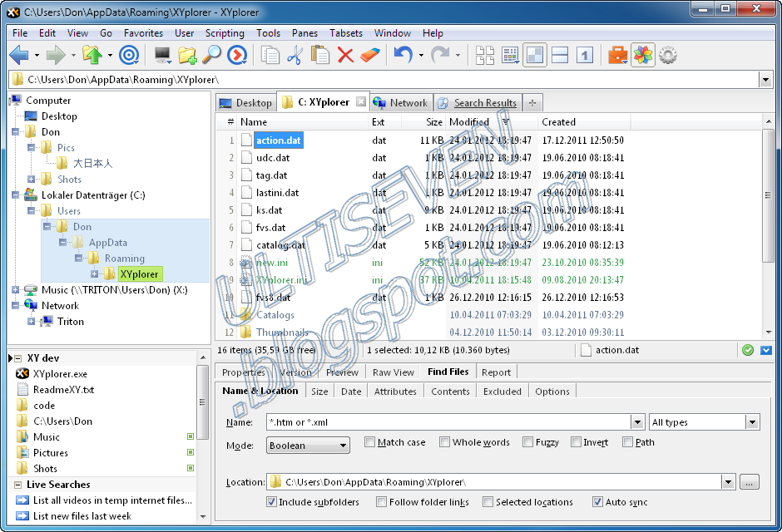Image resolution: width=782 pixels, height=532 pixels.
Task: Open the address bar dropdown arrow
Action: pos(765,80)
